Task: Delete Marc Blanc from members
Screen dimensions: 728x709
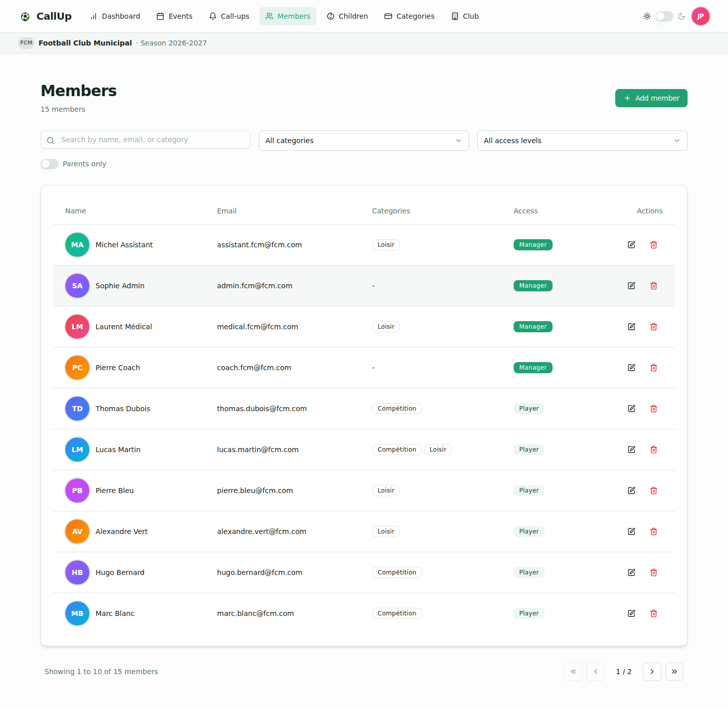Action: coord(654,613)
